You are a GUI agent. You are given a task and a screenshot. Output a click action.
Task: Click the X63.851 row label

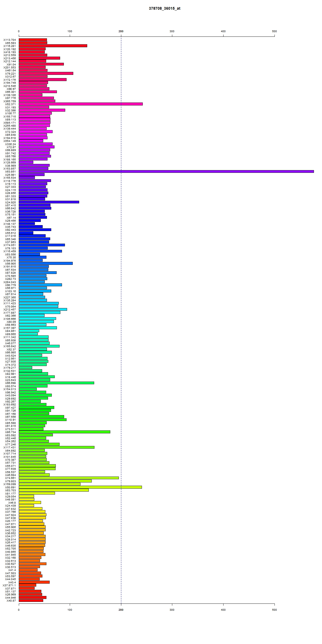coord(10,172)
